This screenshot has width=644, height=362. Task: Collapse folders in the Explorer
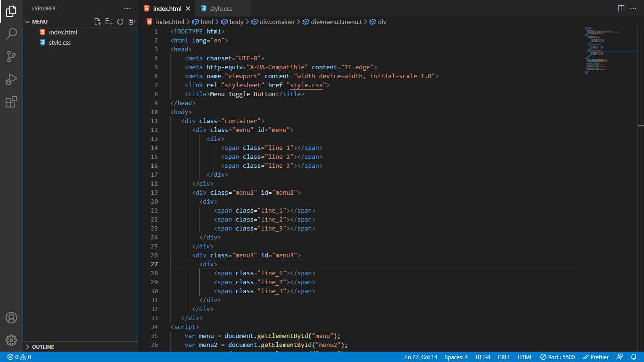pyautogui.click(x=132, y=21)
